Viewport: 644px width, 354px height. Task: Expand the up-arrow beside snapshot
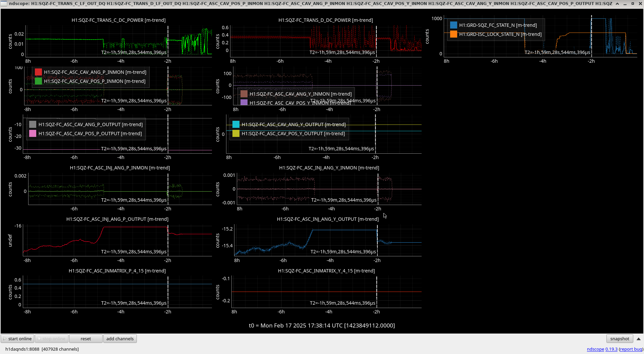pyautogui.click(x=639, y=339)
